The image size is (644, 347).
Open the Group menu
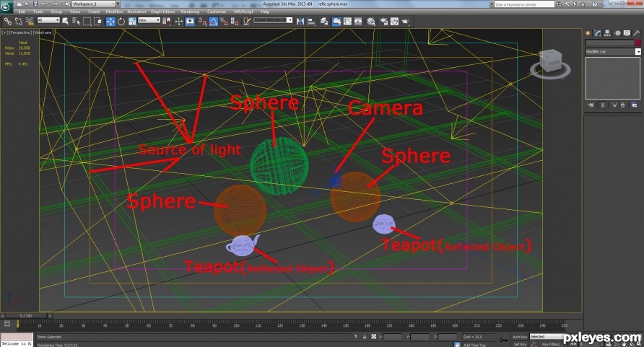pos(56,12)
